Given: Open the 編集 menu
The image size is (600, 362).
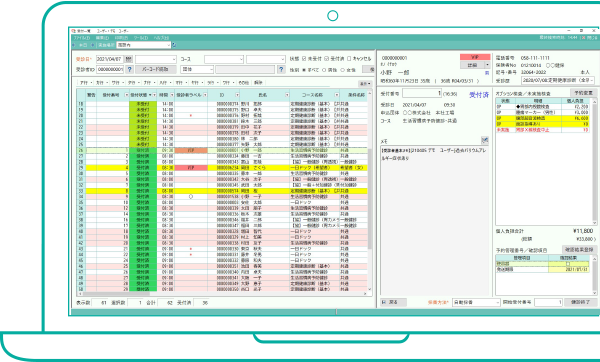Looking at the screenshot, I should [102, 38].
